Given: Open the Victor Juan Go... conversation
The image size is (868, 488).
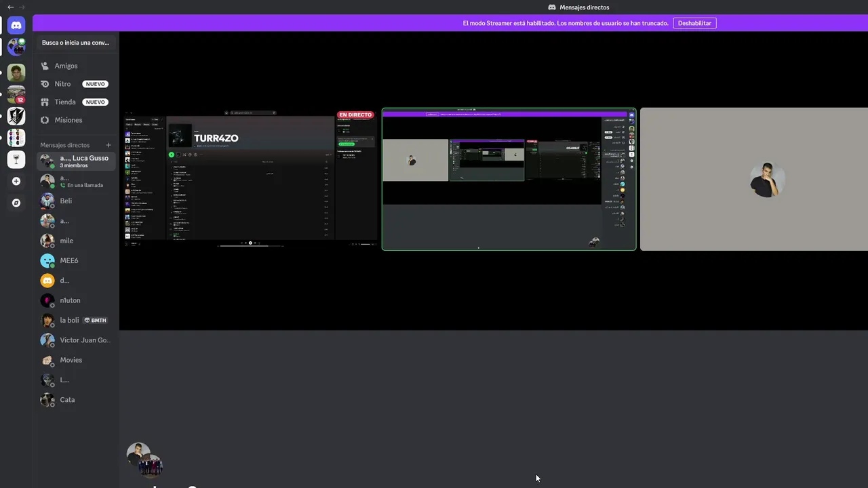Looking at the screenshot, I should pyautogui.click(x=76, y=340).
